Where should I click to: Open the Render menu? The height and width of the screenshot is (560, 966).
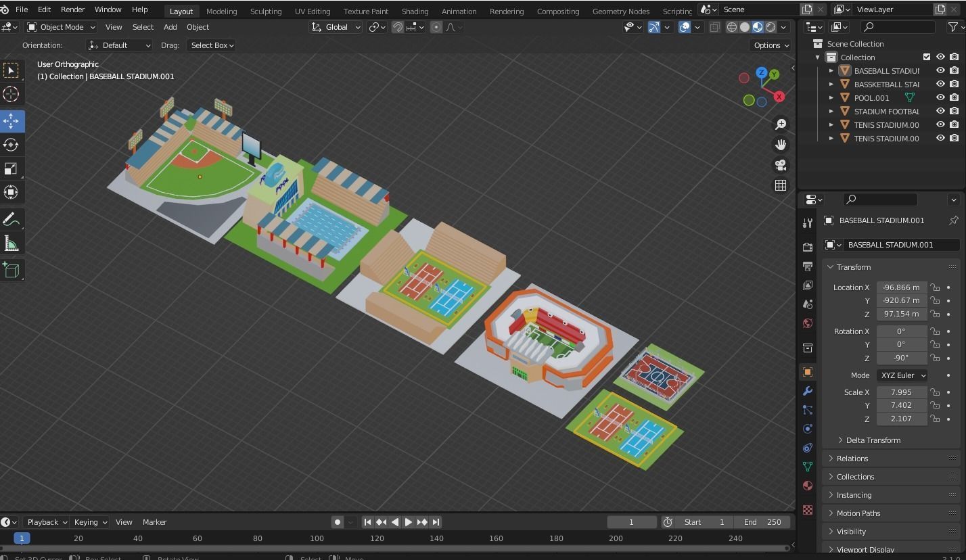[72, 9]
